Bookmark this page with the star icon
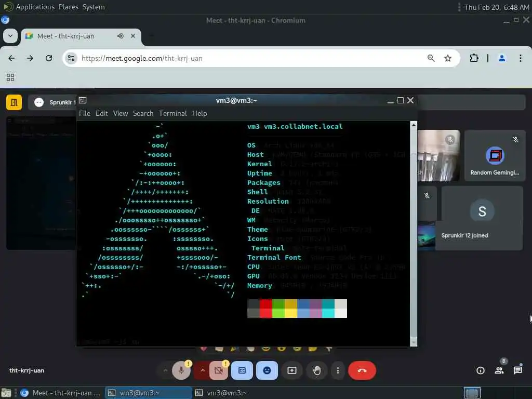The image size is (532, 399). (448, 58)
